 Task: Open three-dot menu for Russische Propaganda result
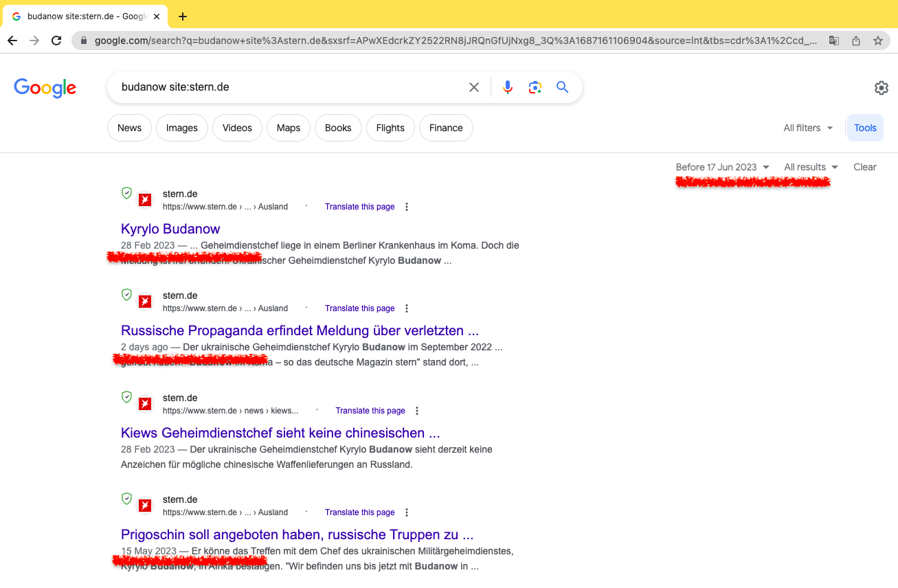tap(407, 308)
